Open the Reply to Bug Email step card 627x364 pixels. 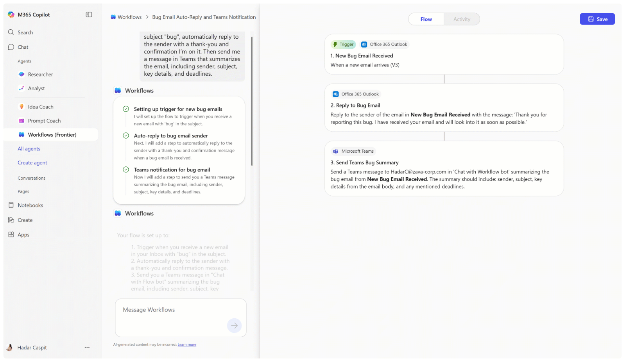point(444,108)
